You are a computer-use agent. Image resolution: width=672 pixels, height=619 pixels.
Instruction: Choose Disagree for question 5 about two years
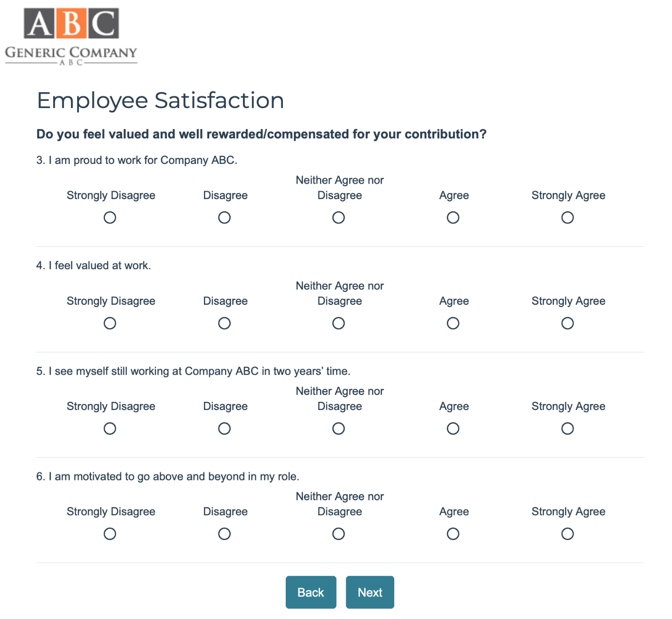point(224,428)
